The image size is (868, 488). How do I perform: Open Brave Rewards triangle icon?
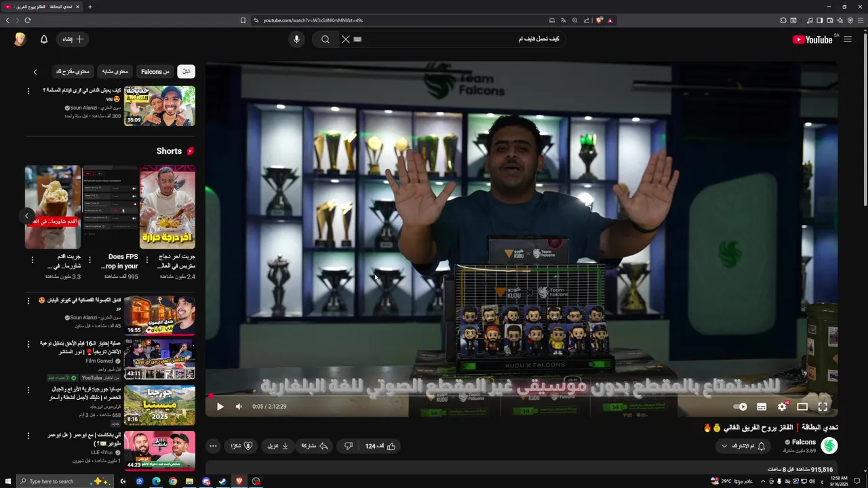pyautogui.click(x=610, y=20)
